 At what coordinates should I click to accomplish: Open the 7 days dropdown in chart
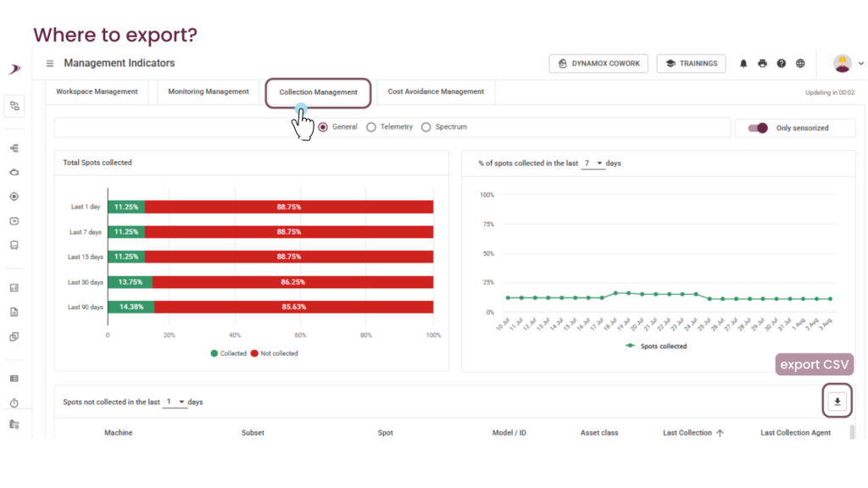[x=593, y=164]
